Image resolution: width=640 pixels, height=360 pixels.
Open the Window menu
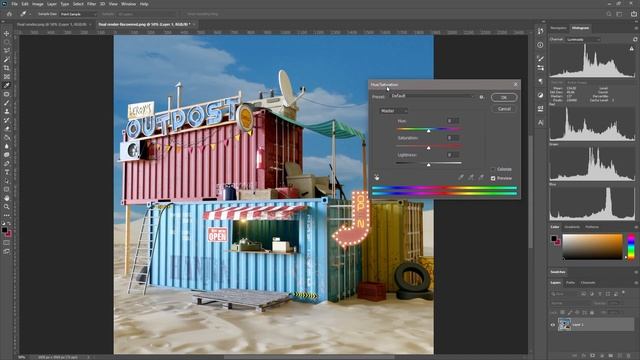tap(128, 4)
